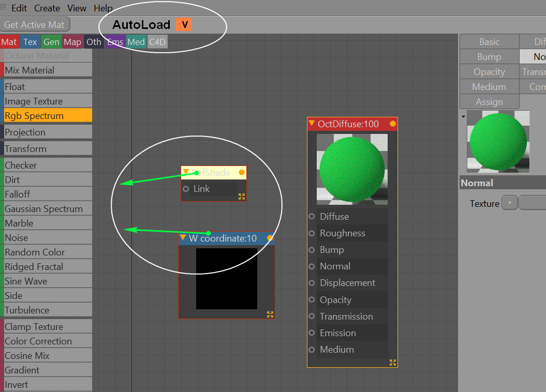The height and width of the screenshot is (392, 546).
Task: Select the Gradient node entry
Action: 46,370
